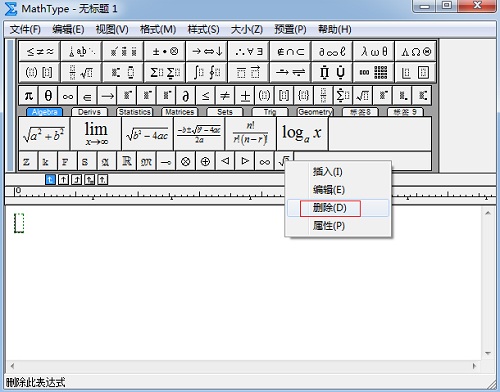500x392 pixels.
Task: Select the left-justified tab stop
Action: pyautogui.click(x=50, y=180)
